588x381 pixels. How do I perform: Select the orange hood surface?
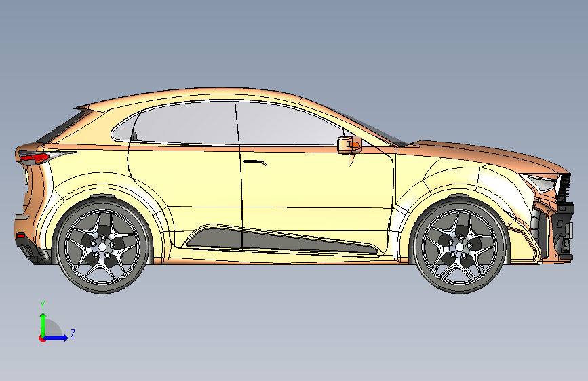tap(488, 155)
